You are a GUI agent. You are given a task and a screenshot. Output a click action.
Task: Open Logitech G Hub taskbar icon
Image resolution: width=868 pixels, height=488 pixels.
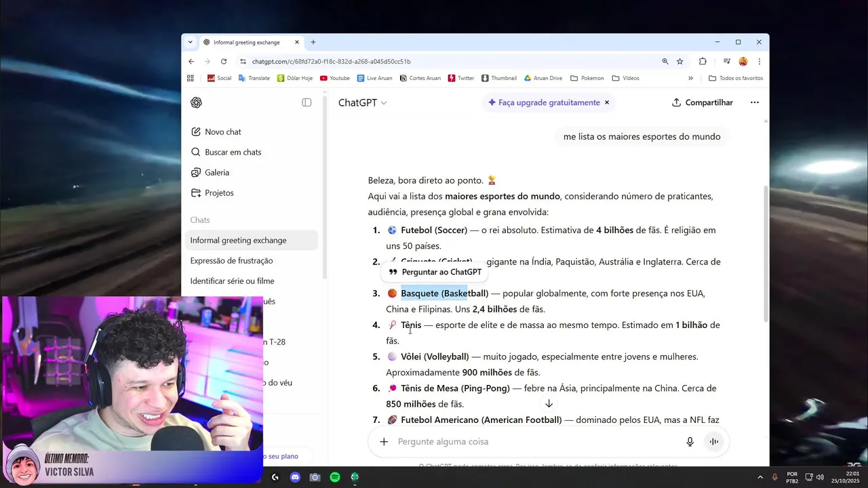(275, 477)
